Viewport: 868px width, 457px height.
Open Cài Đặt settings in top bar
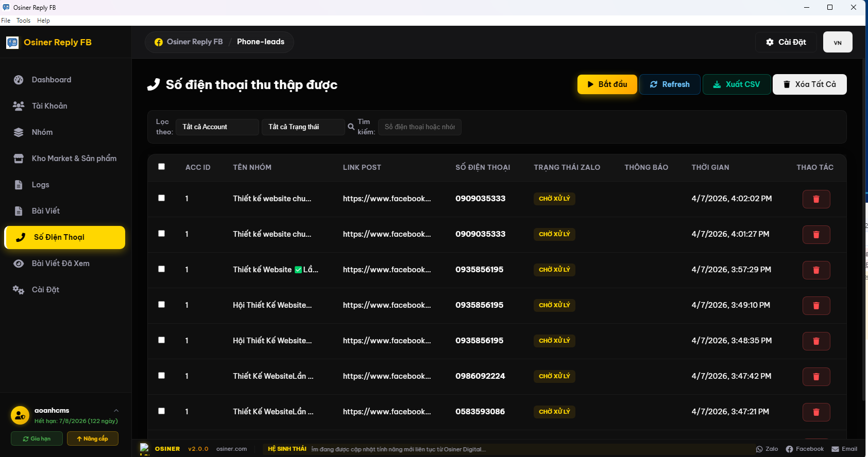786,42
